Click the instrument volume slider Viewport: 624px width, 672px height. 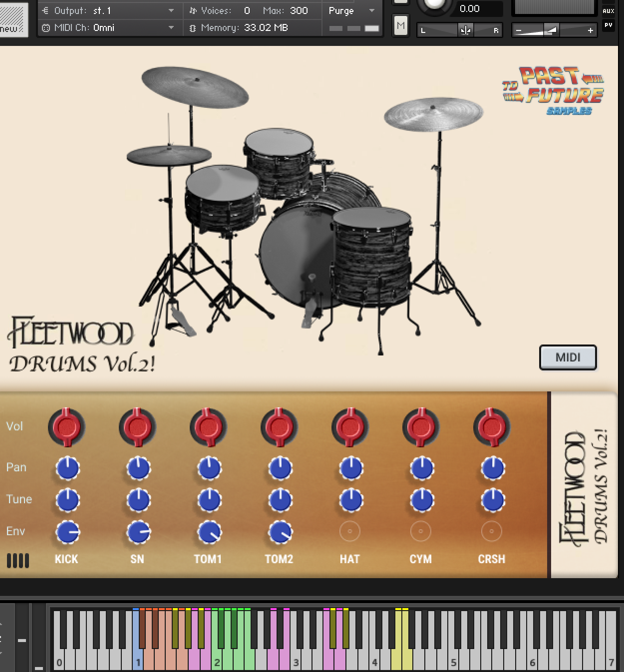pyautogui.click(x=555, y=30)
